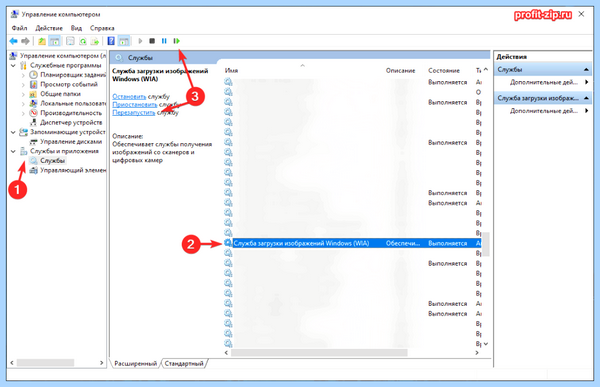Image resolution: width=600 pixels, height=387 pixels.
Task: Select Управление компьютером root tree item
Action: point(63,56)
